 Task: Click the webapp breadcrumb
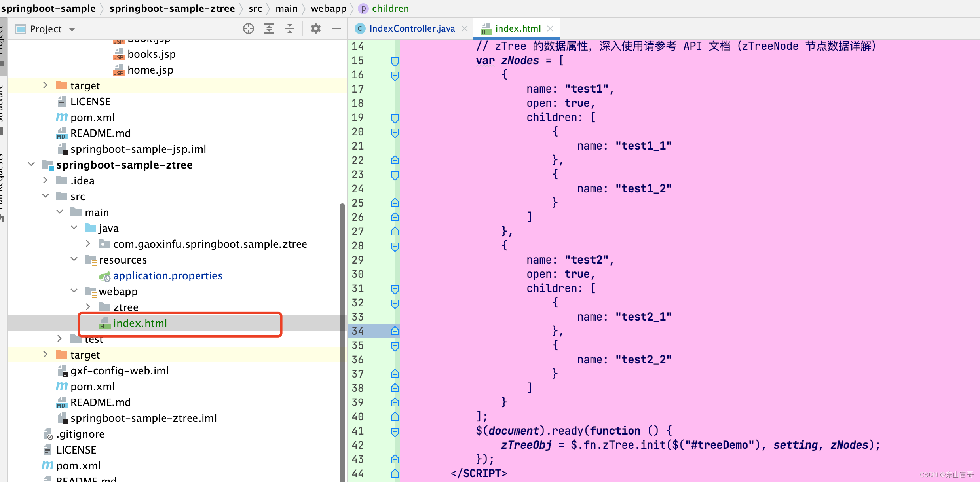click(329, 8)
